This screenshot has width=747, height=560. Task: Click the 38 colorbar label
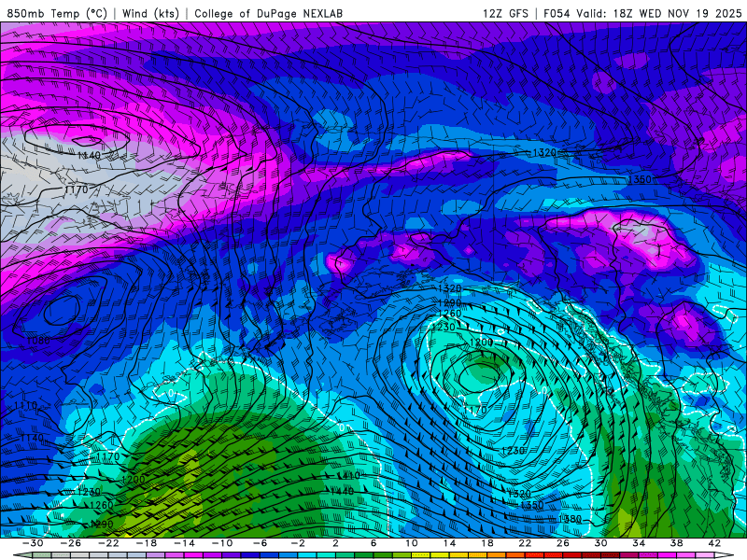click(676, 543)
